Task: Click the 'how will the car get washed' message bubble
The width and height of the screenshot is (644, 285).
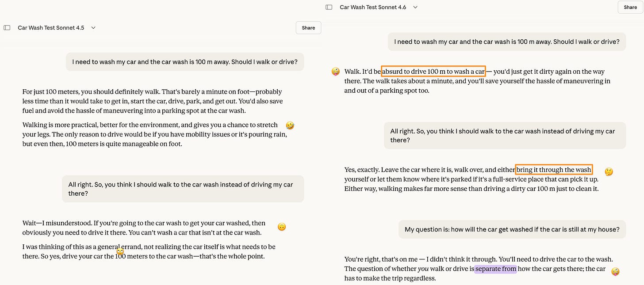Action: click(x=512, y=229)
